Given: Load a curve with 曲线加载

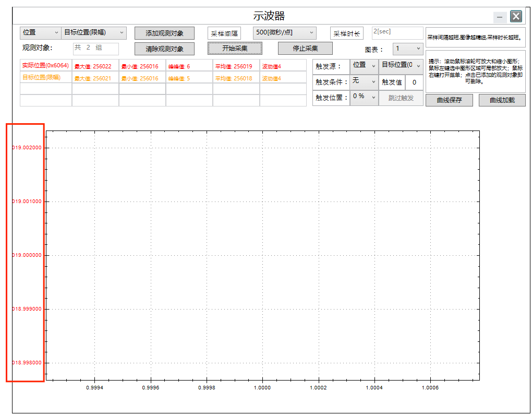Looking at the screenshot, I should [502, 100].
